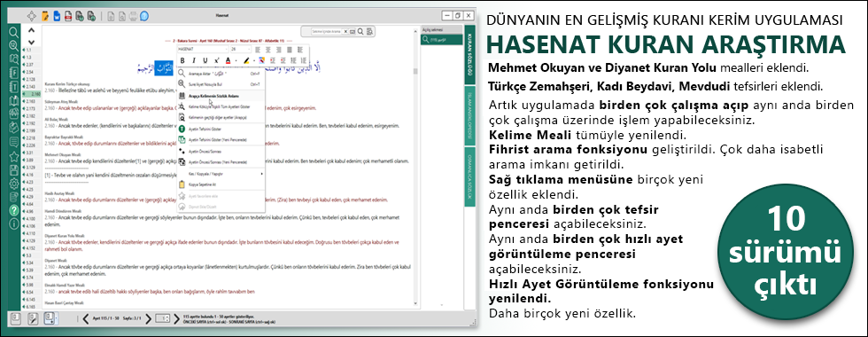Choose Kopya Sepetine At entry
868x337 pixels.
[221, 184]
